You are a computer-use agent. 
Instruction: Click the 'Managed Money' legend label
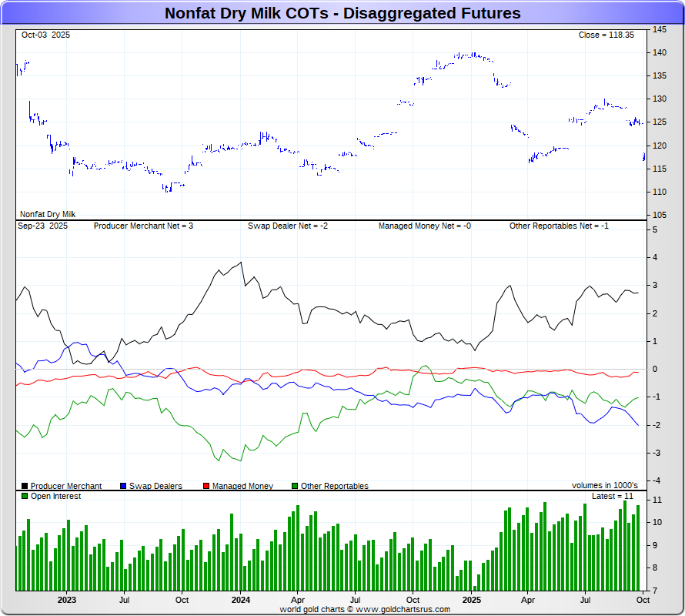[242, 486]
